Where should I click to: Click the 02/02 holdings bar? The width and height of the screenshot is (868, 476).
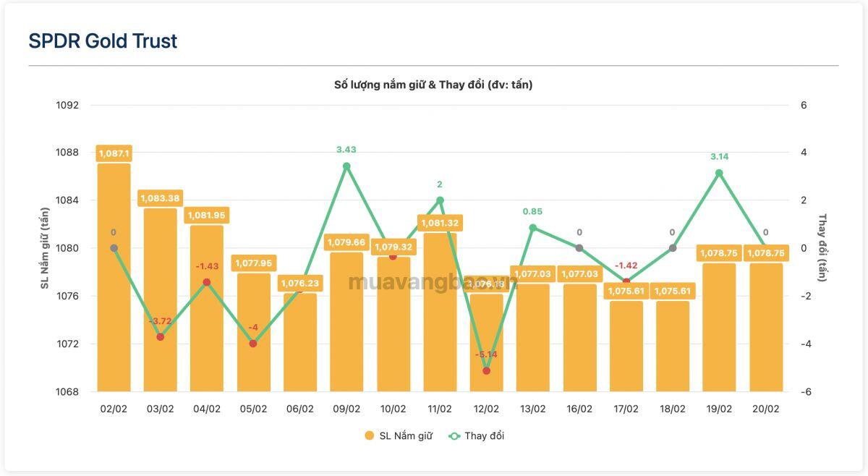114,277
